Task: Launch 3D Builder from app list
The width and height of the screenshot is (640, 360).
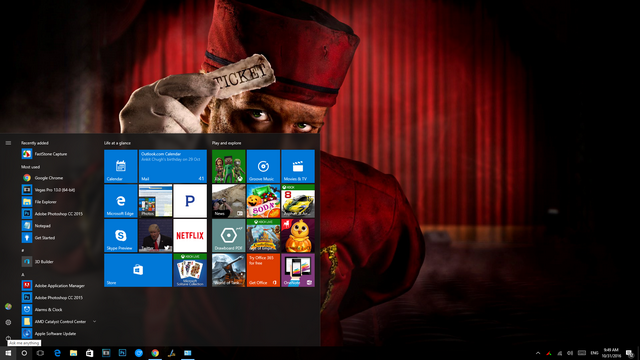Action: (59, 262)
